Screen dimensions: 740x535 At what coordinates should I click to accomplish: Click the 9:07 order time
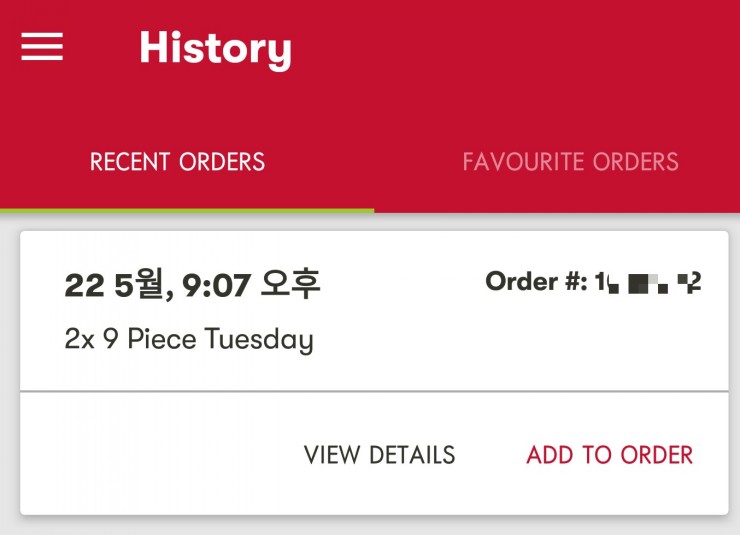click(x=216, y=286)
